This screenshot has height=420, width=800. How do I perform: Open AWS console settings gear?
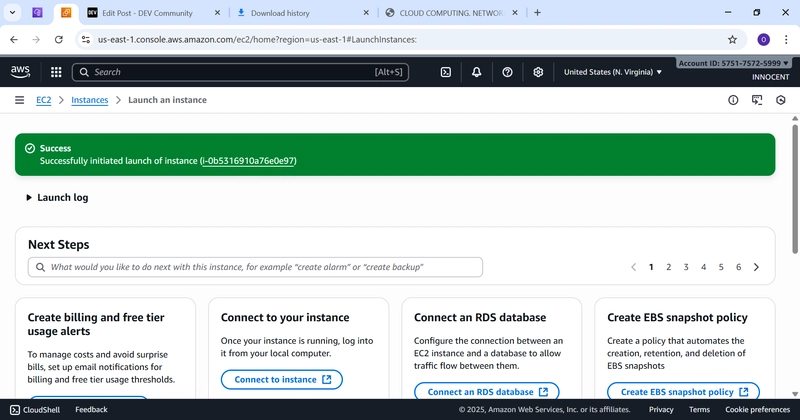tap(538, 72)
